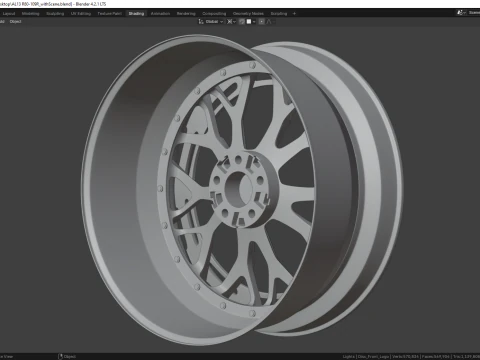Click the Verts count in the status bar
Viewport: 480px width, 360px height.
pos(405,357)
